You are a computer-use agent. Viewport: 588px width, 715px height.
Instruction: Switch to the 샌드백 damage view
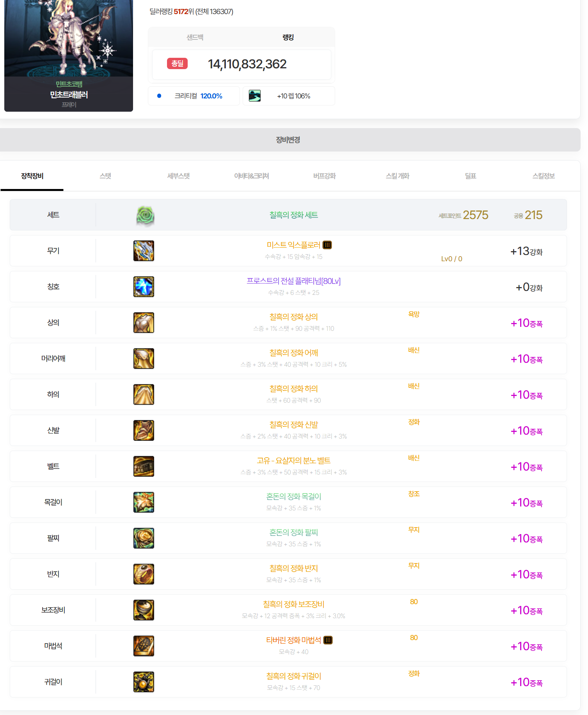tap(195, 37)
